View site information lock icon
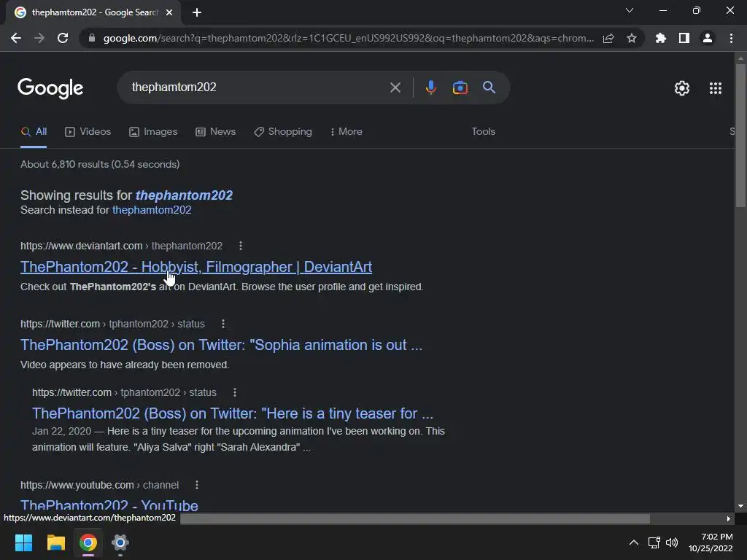The width and height of the screenshot is (747, 560). pyautogui.click(x=92, y=38)
